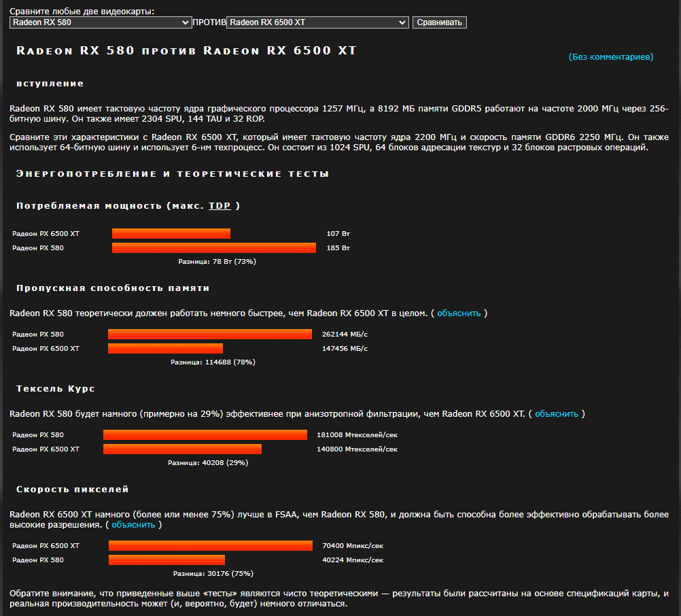Click 'Радеон РХ 6500 XT' label in memory bandwidth chart
681x616 pixels.
point(46,349)
